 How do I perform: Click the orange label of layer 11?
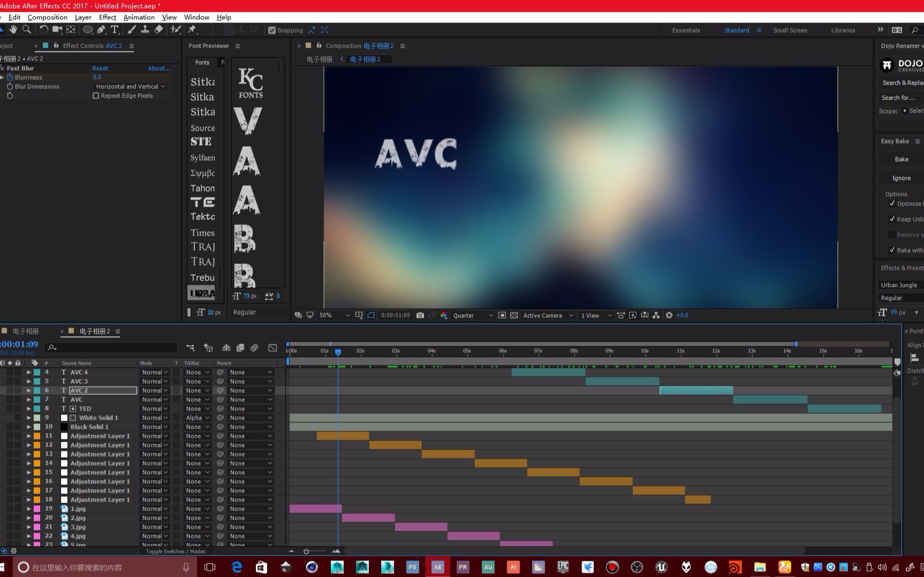point(37,436)
